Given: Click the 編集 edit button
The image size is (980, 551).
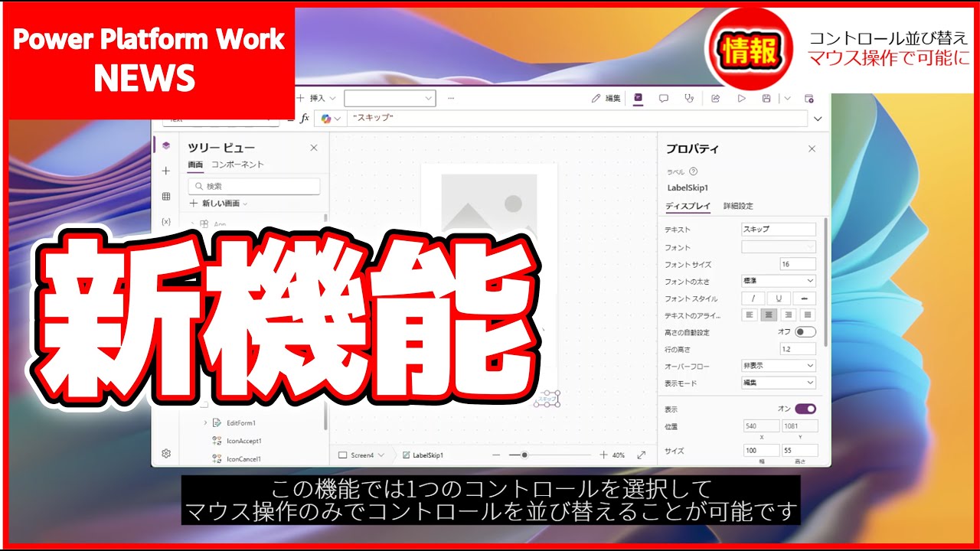Looking at the screenshot, I should click(x=606, y=98).
